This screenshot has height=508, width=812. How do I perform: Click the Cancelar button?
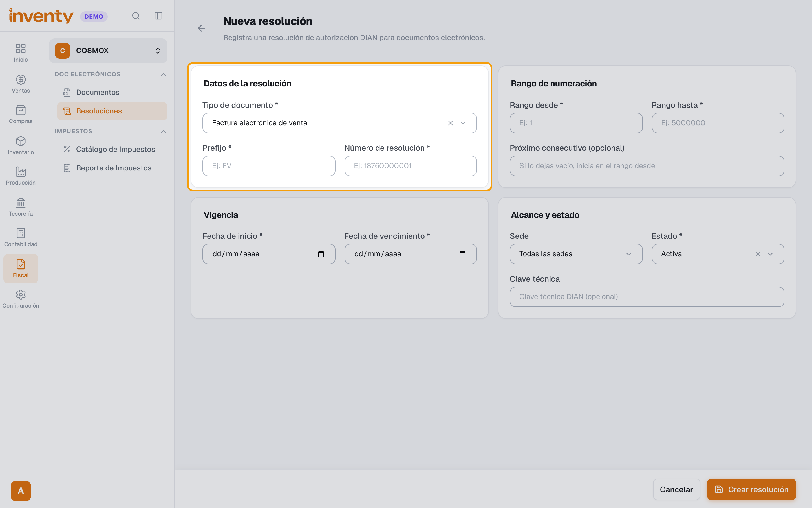point(676,489)
